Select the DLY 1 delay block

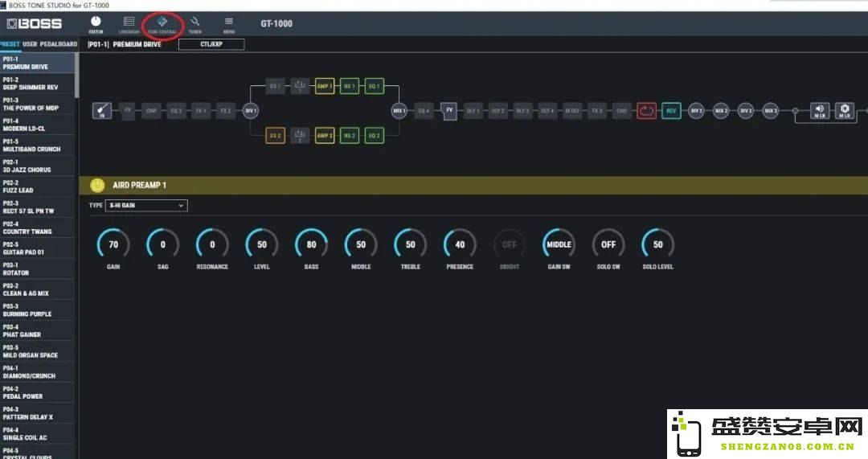(473, 111)
